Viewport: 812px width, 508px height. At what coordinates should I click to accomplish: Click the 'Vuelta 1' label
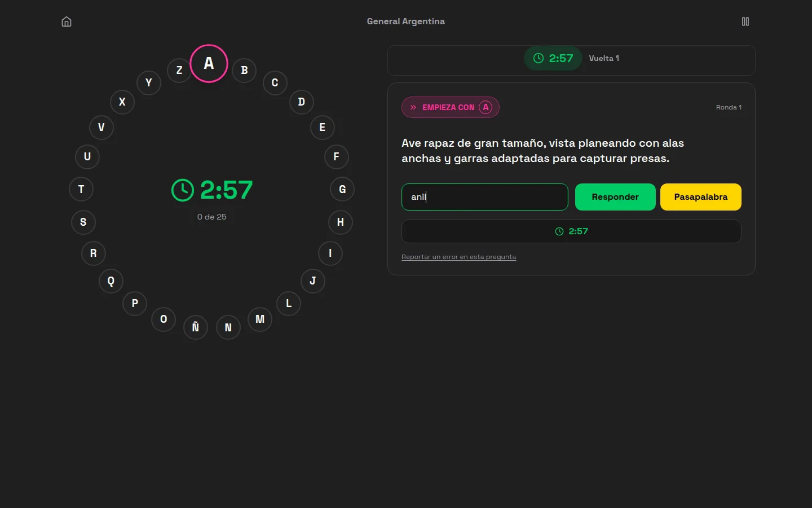tap(604, 58)
